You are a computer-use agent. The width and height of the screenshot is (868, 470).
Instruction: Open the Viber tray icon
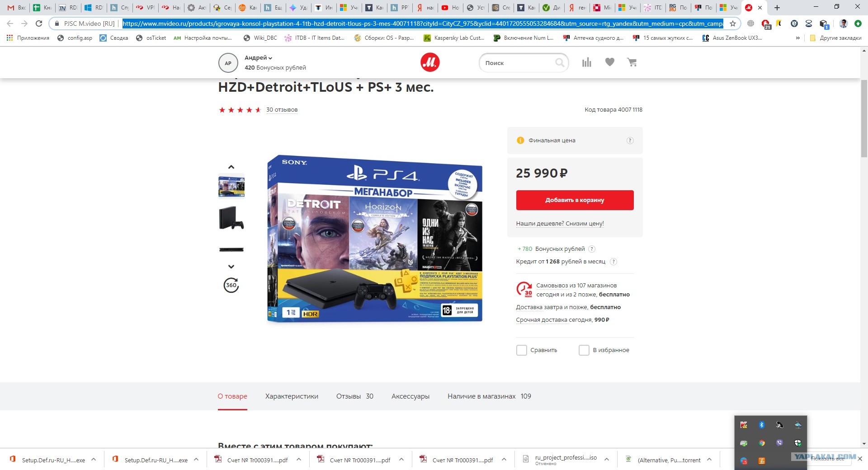click(x=779, y=443)
